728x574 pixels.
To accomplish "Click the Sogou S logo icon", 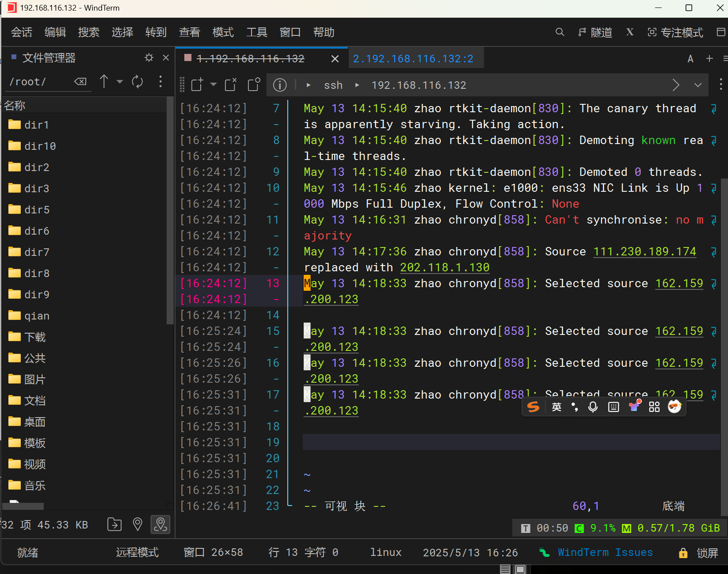I will [x=534, y=407].
